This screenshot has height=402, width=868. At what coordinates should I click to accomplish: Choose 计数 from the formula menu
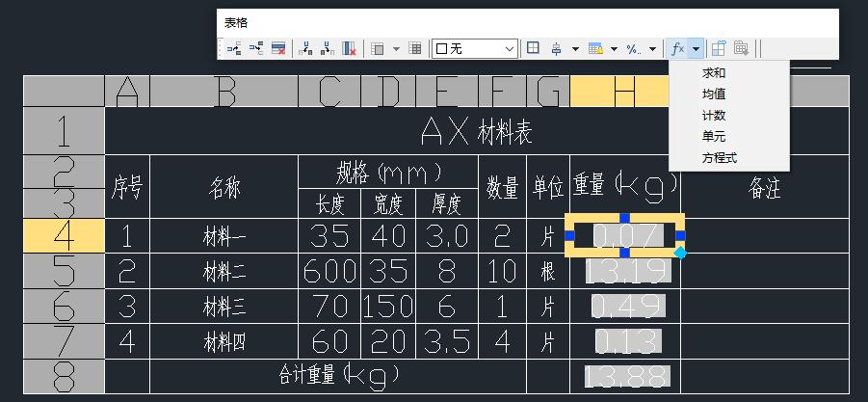click(x=714, y=115)
